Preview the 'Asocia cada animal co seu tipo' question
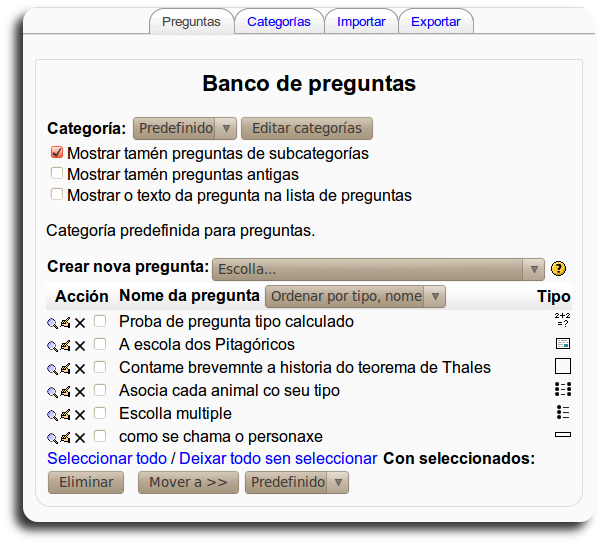Viewport: 602px width, 545px height. point(52,391)
